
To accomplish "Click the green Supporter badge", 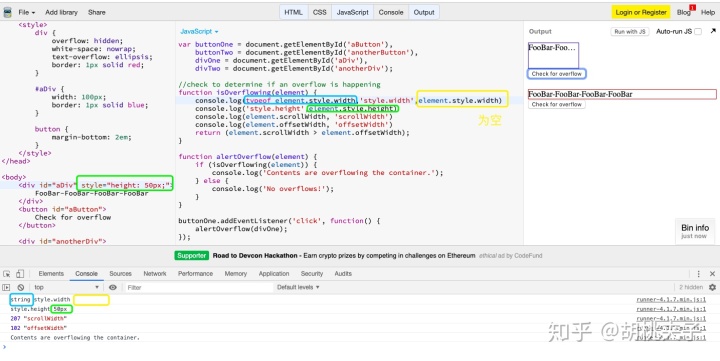I will coord(191,256).
